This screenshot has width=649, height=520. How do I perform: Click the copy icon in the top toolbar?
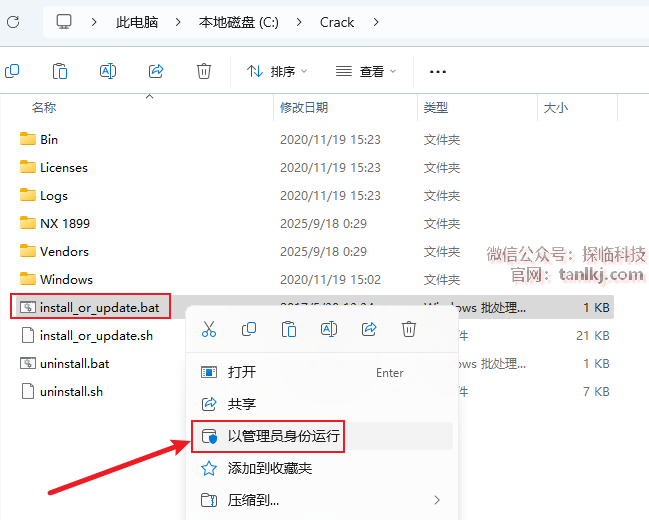(x=12, y=71)
